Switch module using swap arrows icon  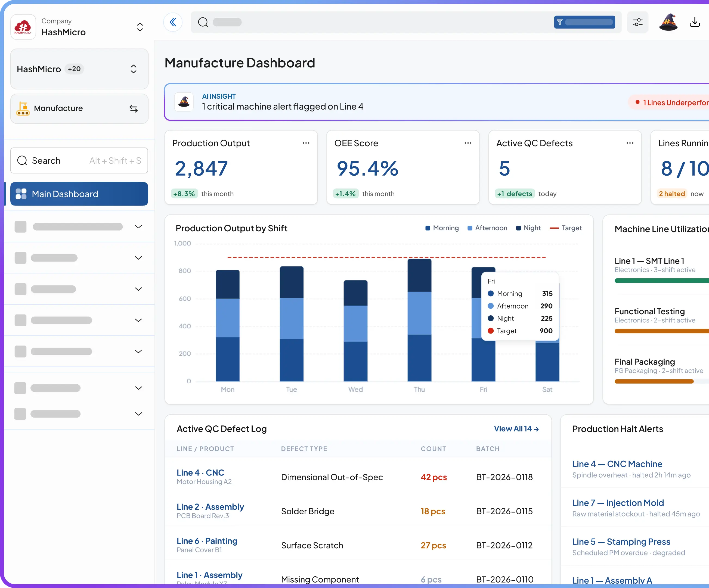coord(133,109)
